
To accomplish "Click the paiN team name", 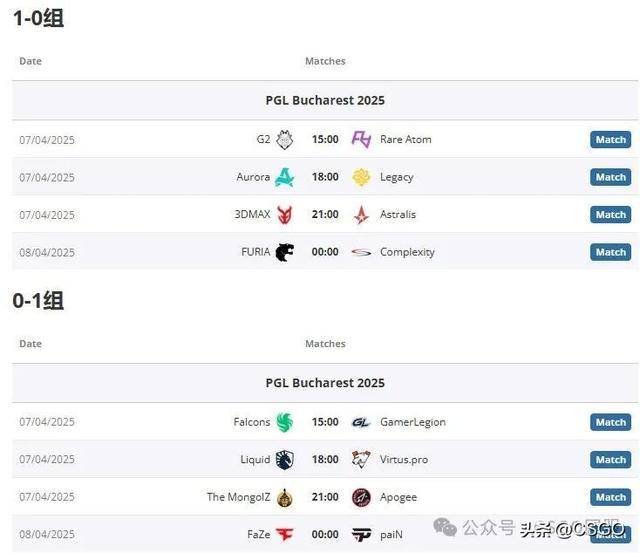I will (391, 535).
